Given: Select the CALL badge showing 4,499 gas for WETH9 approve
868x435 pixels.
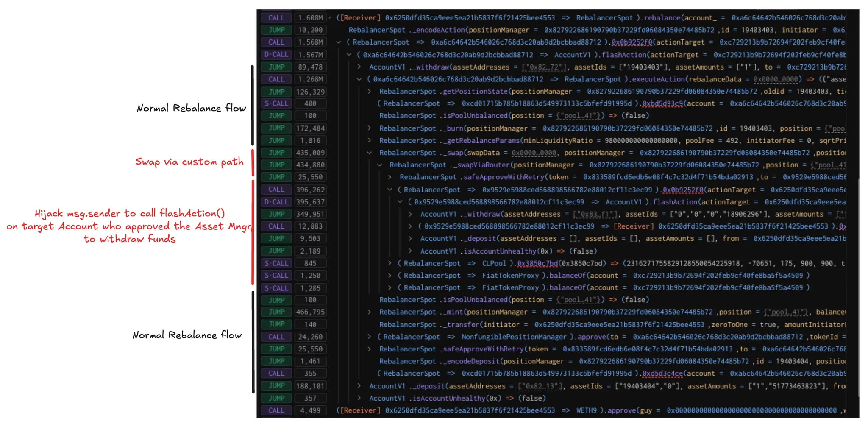Looking at the screenshot, I should click(276, 410).
